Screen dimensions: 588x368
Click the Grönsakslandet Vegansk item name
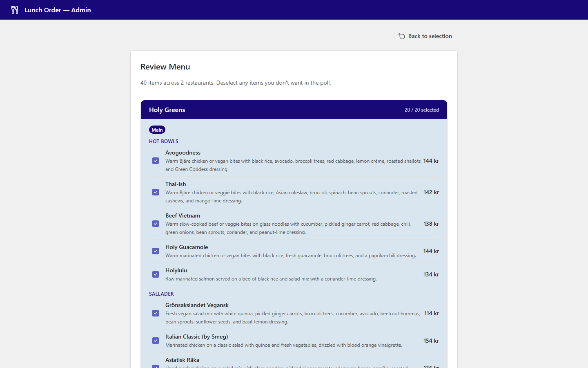tap(197, 305)
